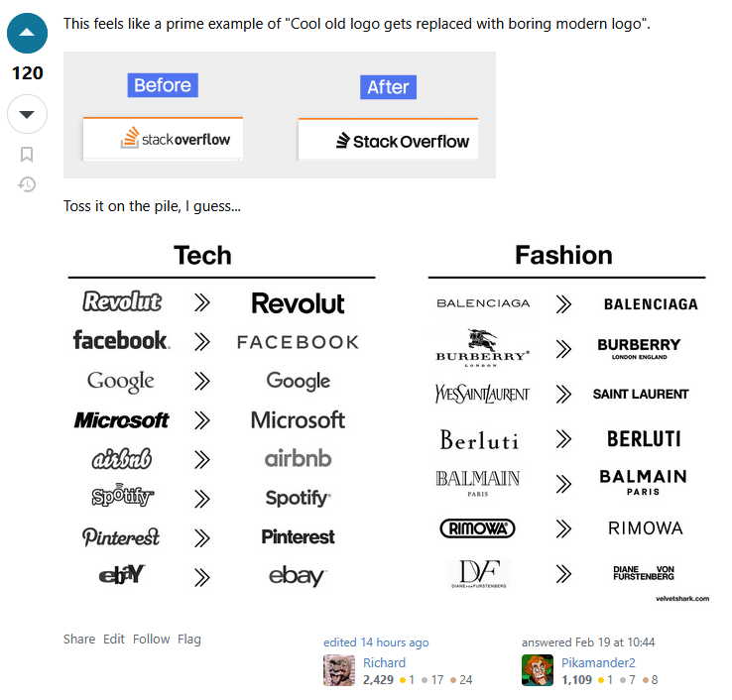Open Richard's user profile link
The height and width of the screenshot is (700, 732).
pyautogui.click(x=384, y=662)
